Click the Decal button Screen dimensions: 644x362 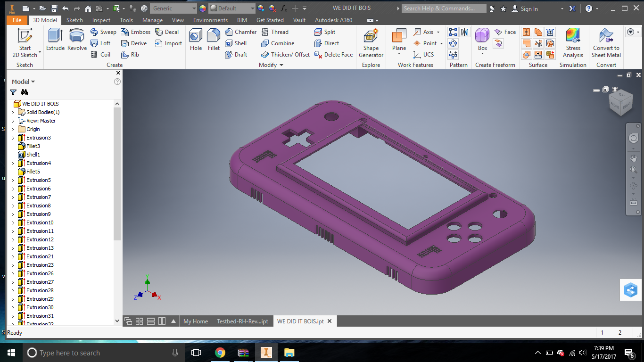click(x=167, y=32)
